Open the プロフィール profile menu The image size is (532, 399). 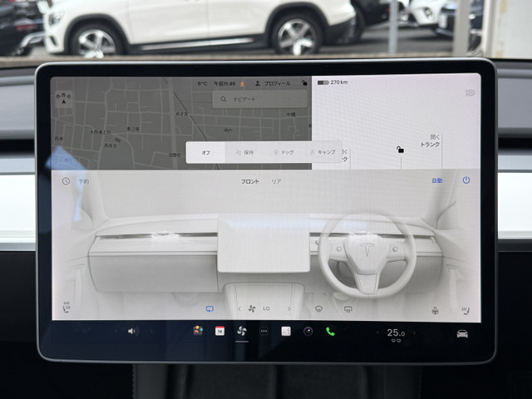[x=273, y=84]
